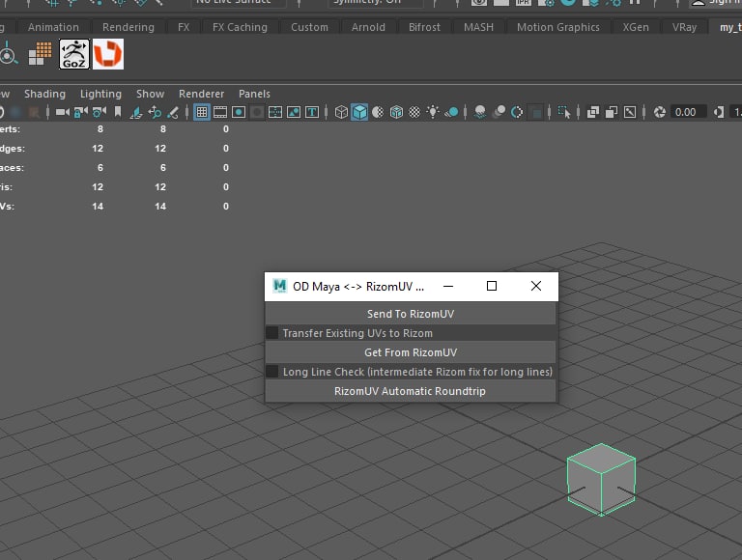
Task: Minimize the OD Maya RizomUV window
Action: [448, 286]
